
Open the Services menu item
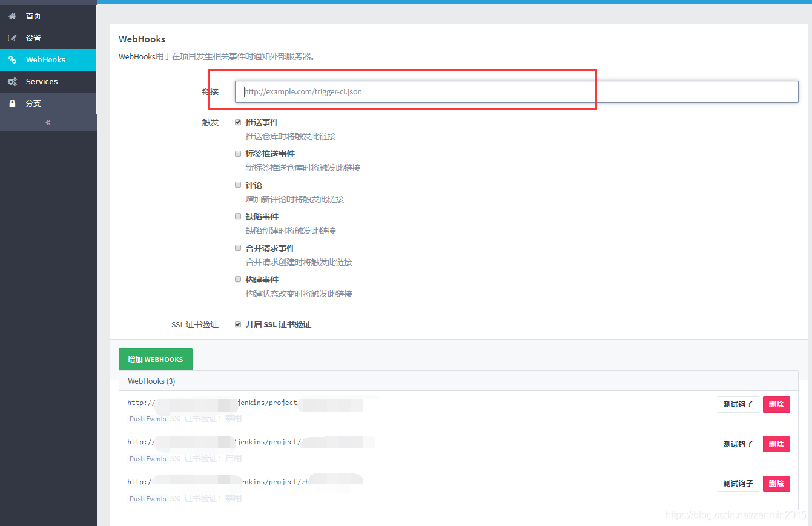[x=48, y=82]
